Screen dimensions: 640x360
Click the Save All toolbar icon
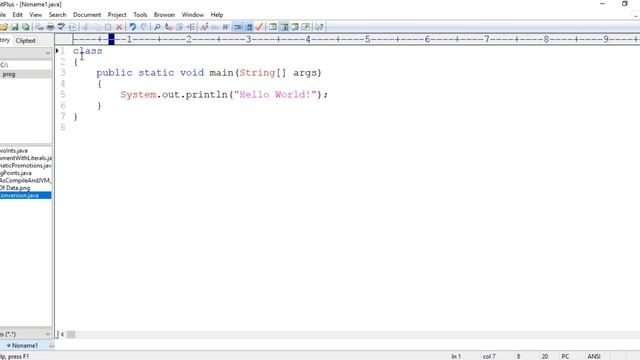[x=26, y=27]
